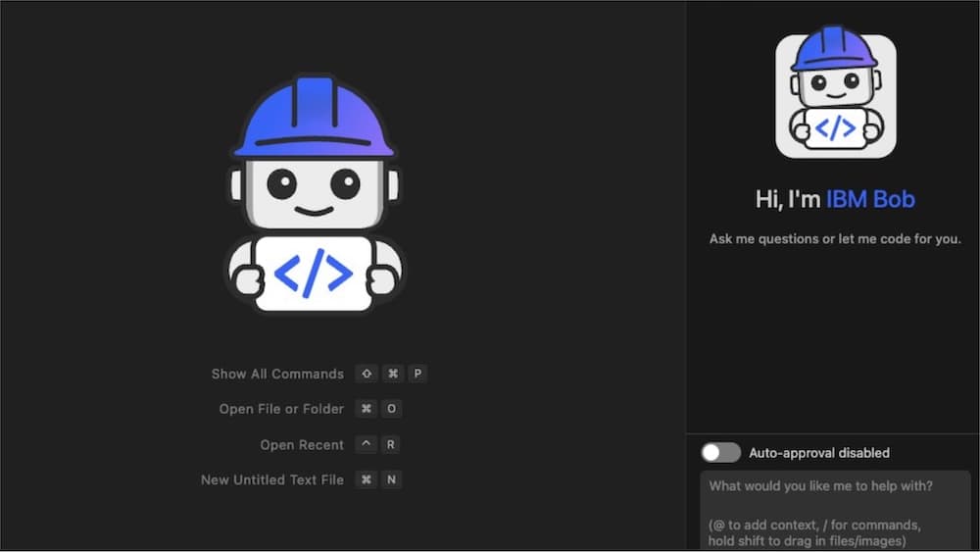The image size is (980, 552).
Task: Click the Auto-approval disabled label
Action: coord(819,453)
